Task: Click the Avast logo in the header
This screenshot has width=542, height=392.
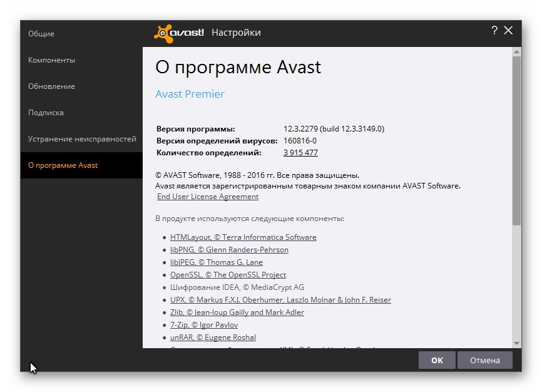Action: click(x=179, y=34)
